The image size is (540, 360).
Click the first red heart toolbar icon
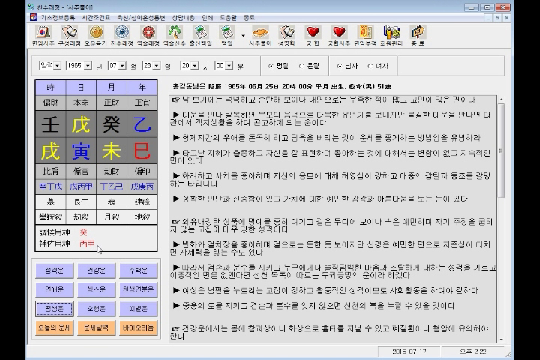coord(313,32)
